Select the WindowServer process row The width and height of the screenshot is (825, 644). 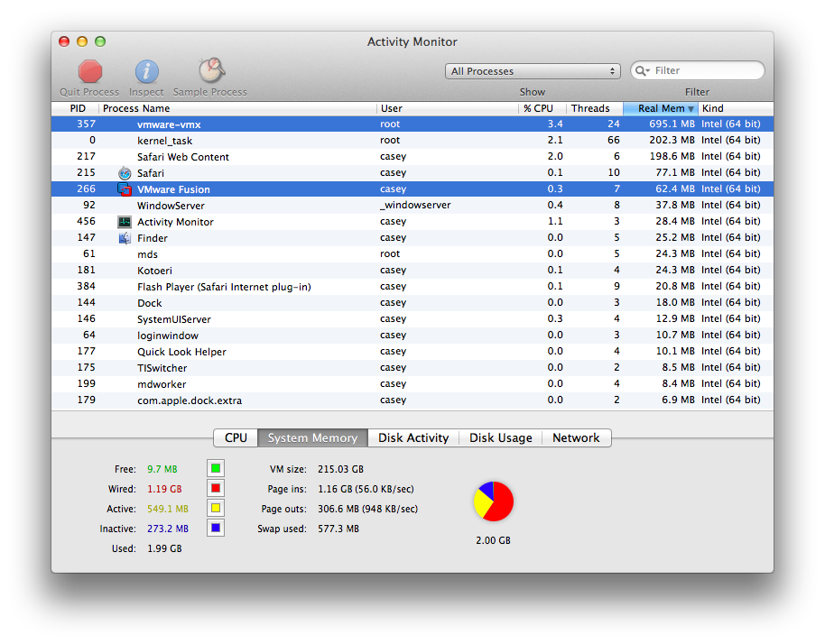click(412, 205)
